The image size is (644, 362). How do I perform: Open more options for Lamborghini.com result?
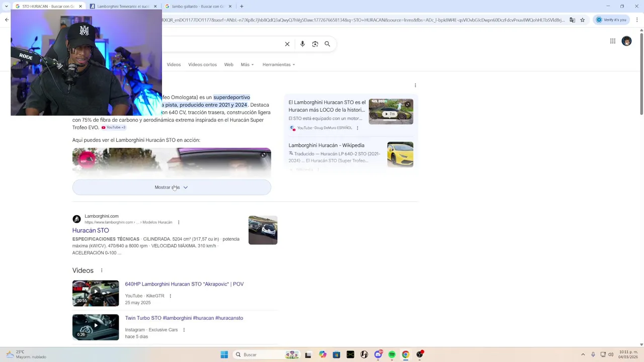pyautogui.click(x=179, y=222)
